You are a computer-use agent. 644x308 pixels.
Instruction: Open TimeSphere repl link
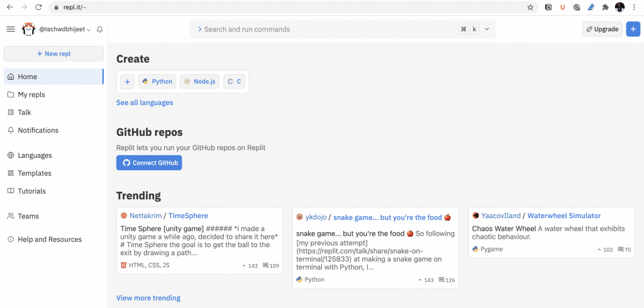coord(188,216)
